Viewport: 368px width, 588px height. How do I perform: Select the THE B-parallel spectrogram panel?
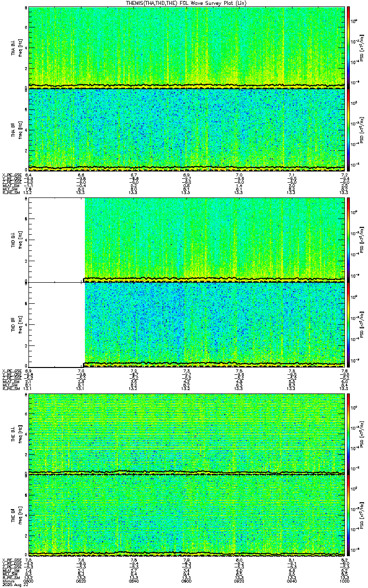186,515
